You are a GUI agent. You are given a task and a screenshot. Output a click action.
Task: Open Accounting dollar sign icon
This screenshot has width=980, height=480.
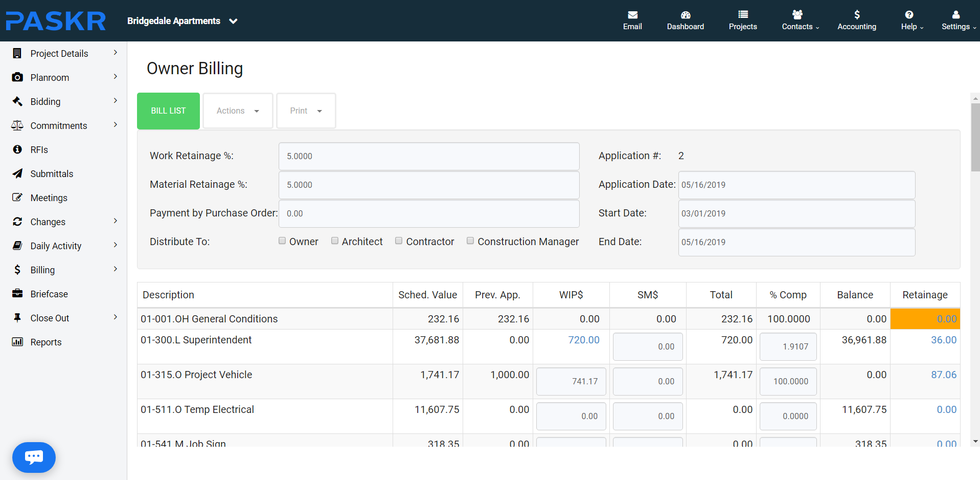(857, 15)
